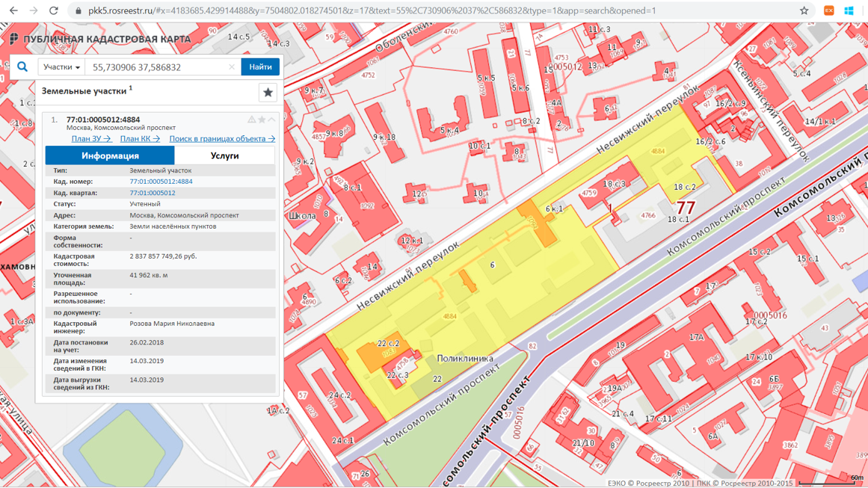
Task: Click the Школа label on map
Action: coord(302,216)
